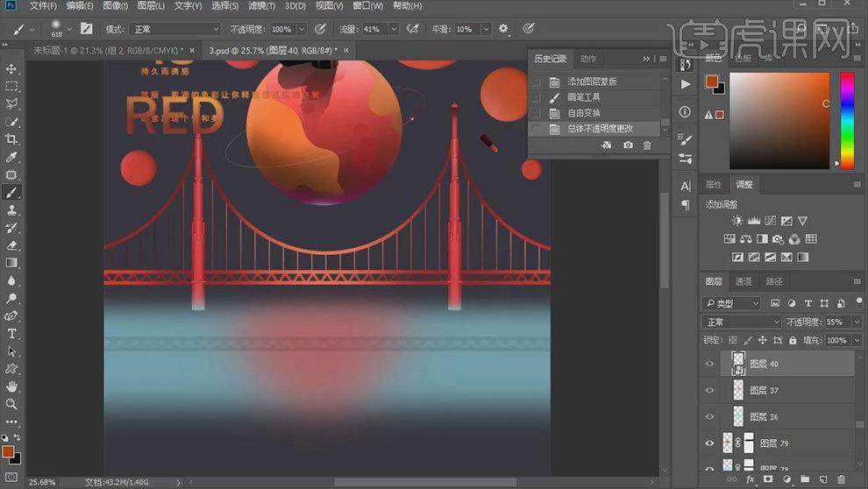The height and width of the screenshot is (489, 868).
Task: Open the layer fill 100% dropdown
Action: [857, 340]
